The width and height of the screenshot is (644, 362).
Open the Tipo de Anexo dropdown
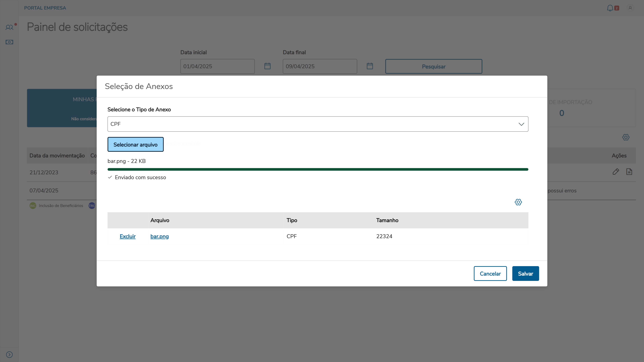pos(318,124)
